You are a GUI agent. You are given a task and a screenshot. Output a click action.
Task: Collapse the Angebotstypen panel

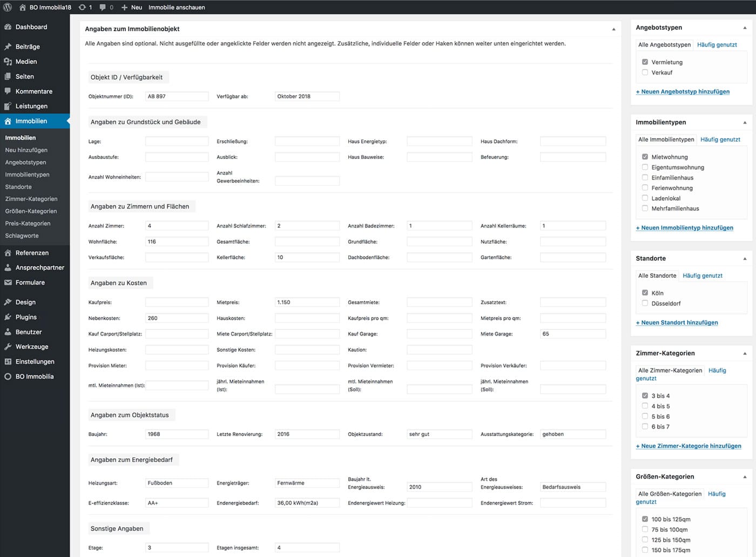point(745,28)
